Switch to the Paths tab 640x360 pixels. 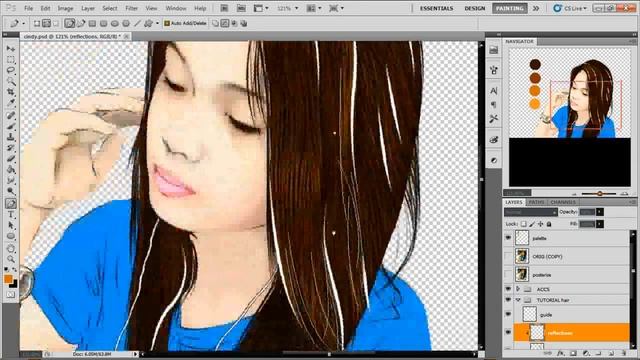536,202
